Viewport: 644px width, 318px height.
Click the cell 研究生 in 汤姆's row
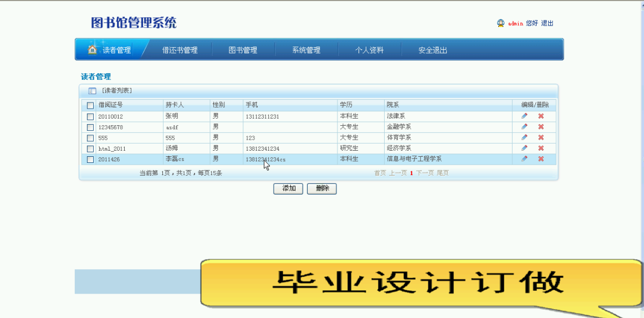click(349, 148)
